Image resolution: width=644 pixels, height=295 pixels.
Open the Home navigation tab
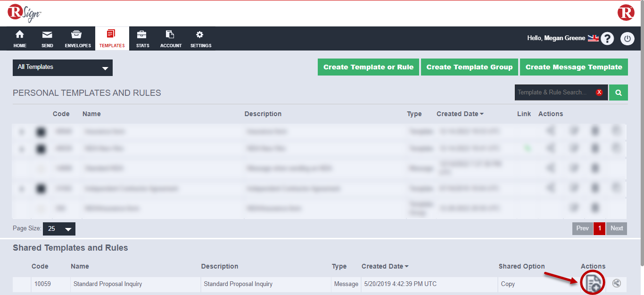(x=20, y=39)
